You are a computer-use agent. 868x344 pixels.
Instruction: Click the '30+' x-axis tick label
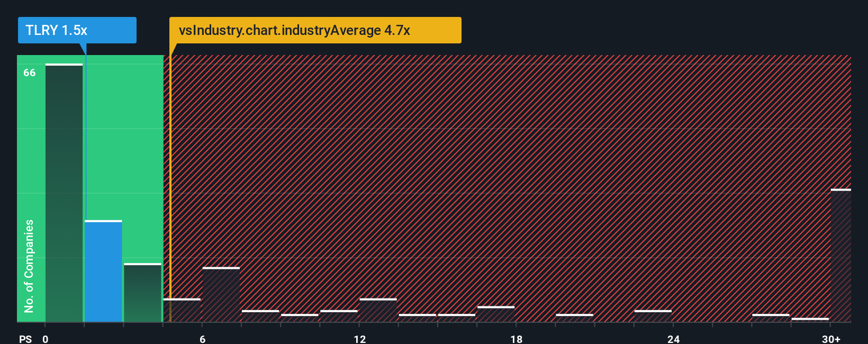[x=831, y=339]
